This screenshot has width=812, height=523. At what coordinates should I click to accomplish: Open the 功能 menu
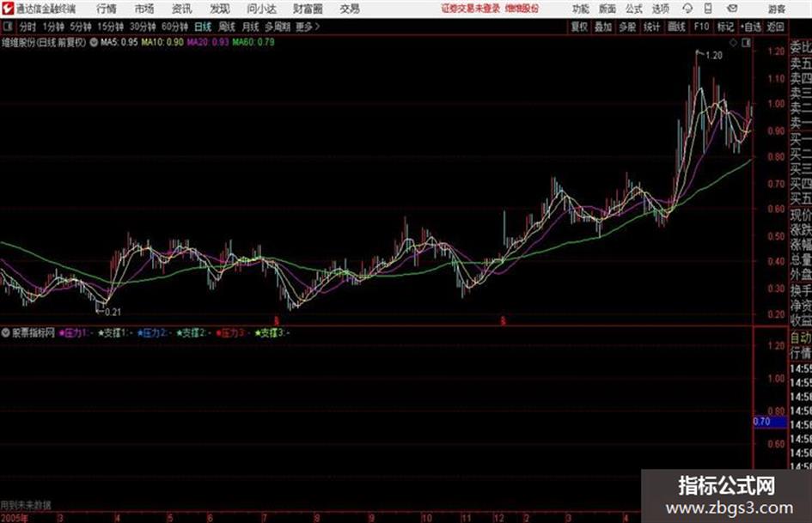(x=581, y=9)
